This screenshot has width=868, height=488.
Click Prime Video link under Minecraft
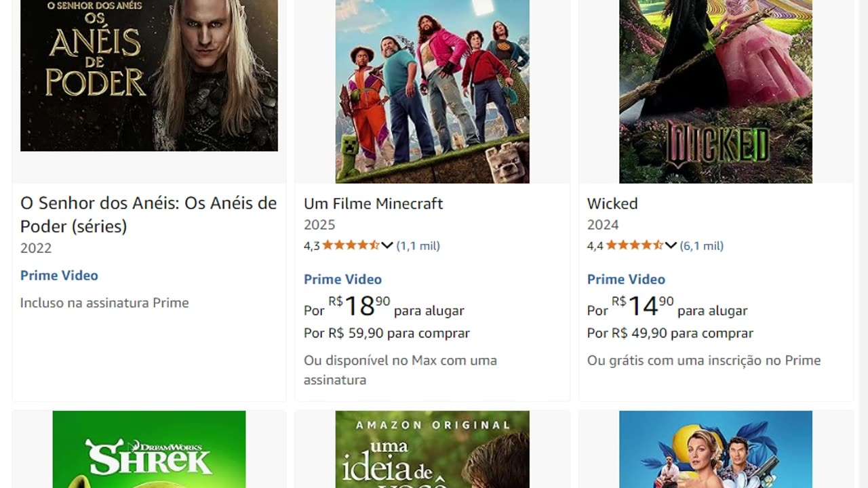[342, 279]
